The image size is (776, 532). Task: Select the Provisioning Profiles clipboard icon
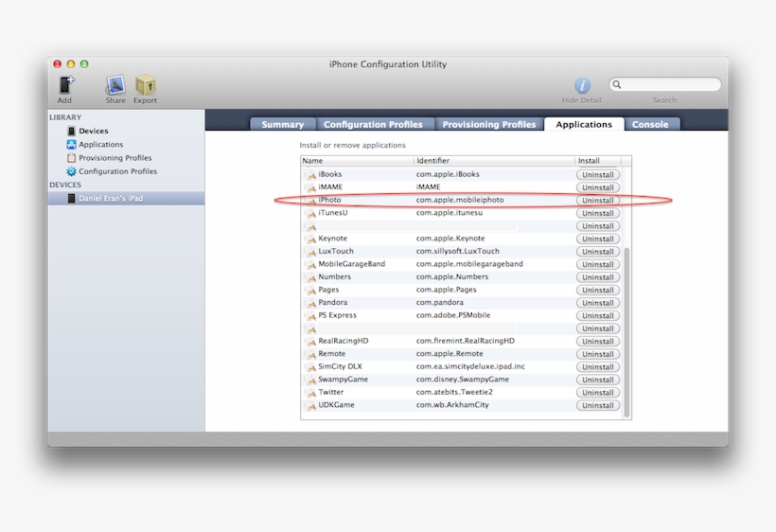(x=71, y=157)
